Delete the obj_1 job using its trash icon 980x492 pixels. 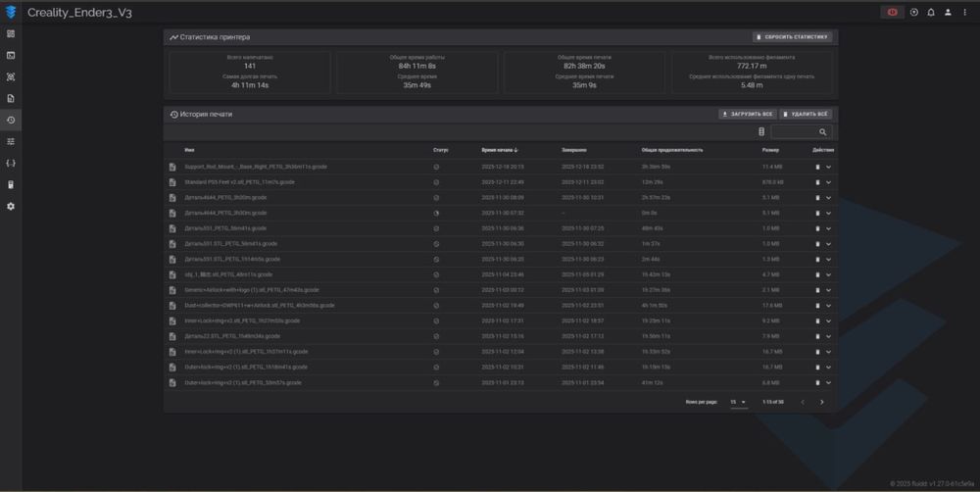[817, 275]
